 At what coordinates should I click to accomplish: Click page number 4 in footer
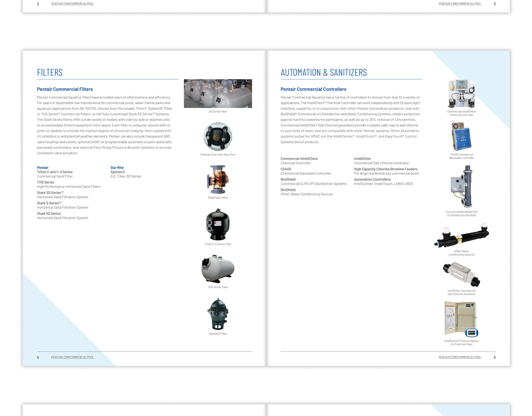tap(38, 357)
